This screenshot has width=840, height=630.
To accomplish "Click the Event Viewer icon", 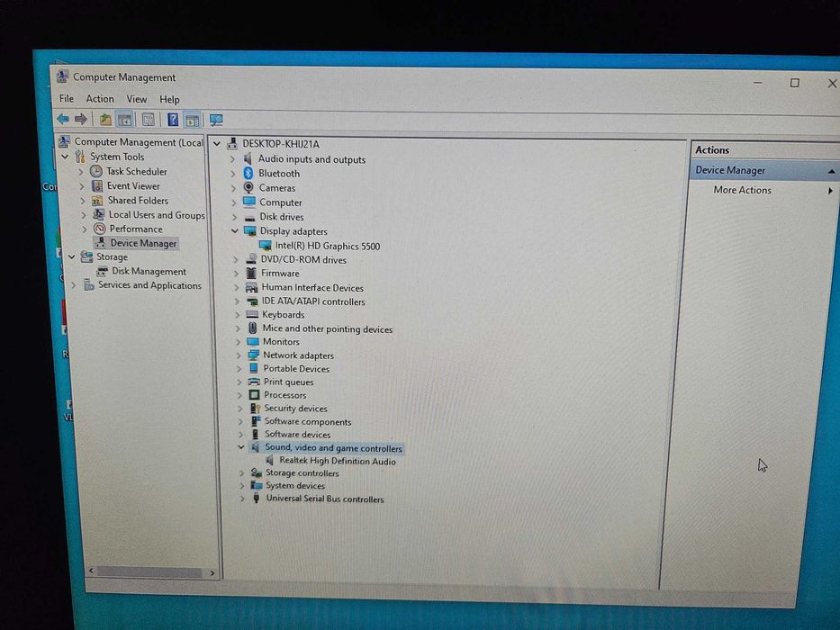I will [x=97, y=186].
